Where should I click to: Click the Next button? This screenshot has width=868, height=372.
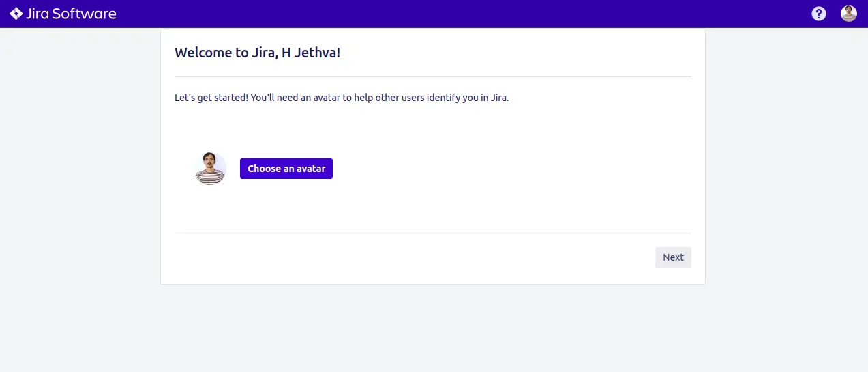(x=673, y=257)
